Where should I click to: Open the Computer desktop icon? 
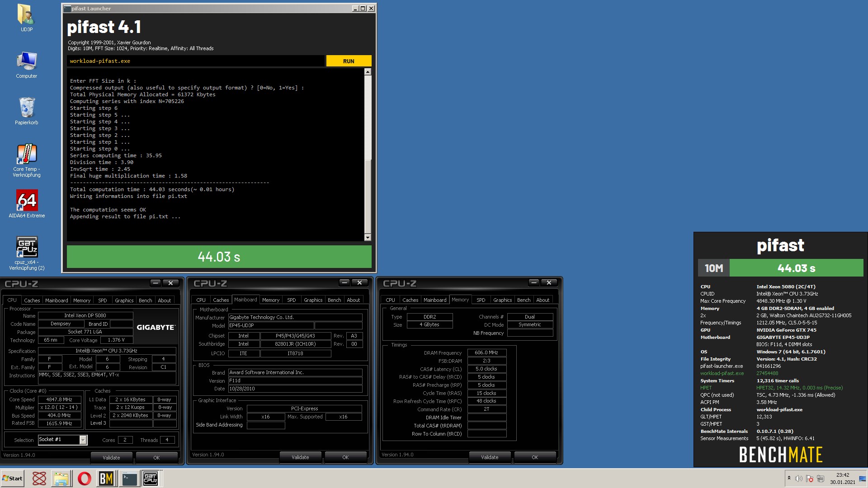[26, 65]
